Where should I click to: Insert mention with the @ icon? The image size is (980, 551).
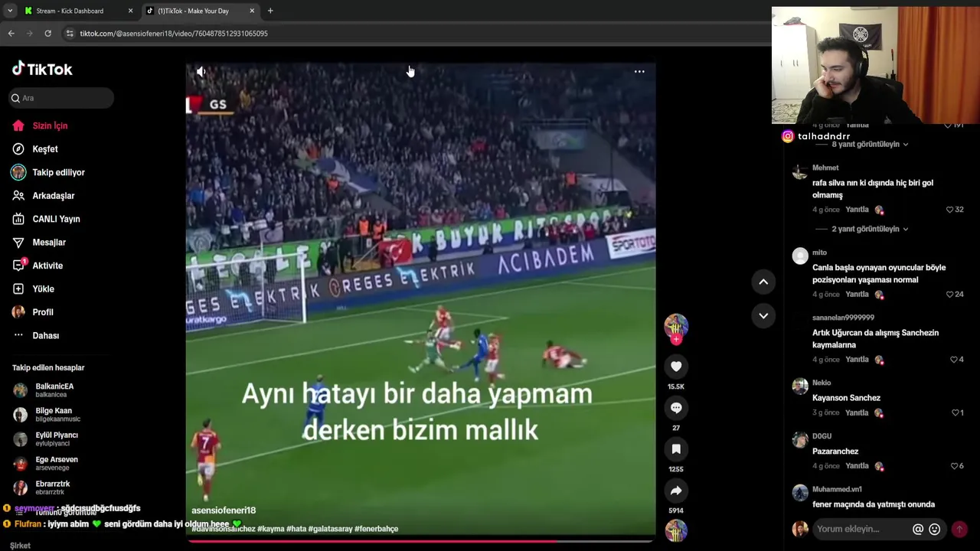(x=918, y=529)
